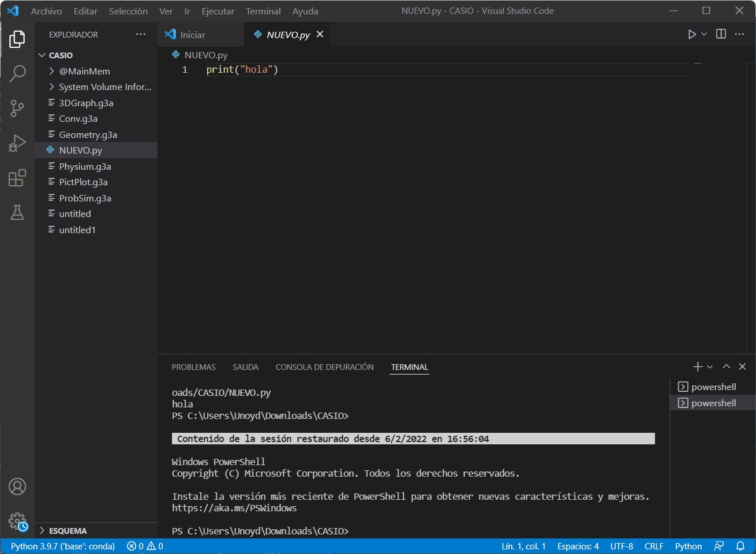Open the Testing flask view
Viewport: 756px width, 554px height.
click(x=17, y=212)
